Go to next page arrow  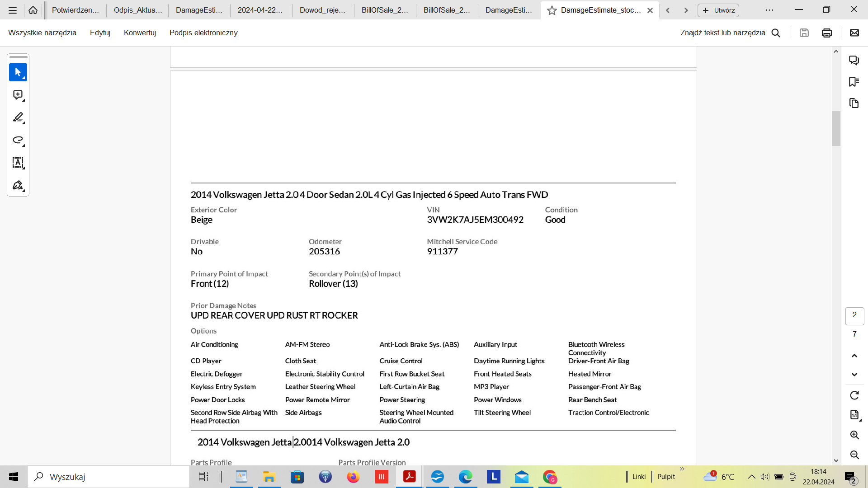pos(854,374)
